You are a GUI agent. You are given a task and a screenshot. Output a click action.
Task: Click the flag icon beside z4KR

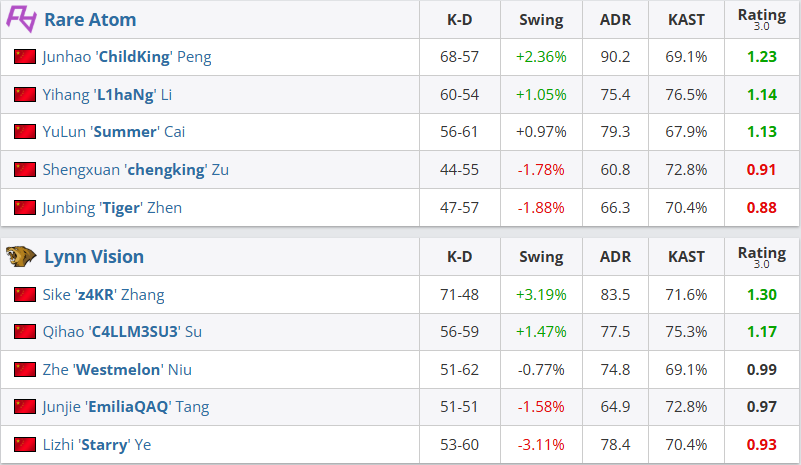point(25,294)
